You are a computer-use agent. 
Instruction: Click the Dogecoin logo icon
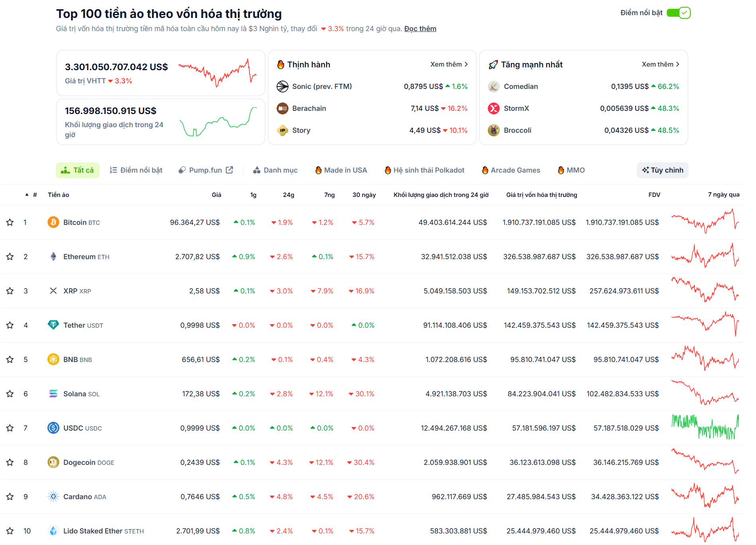[x=53, y=462]
